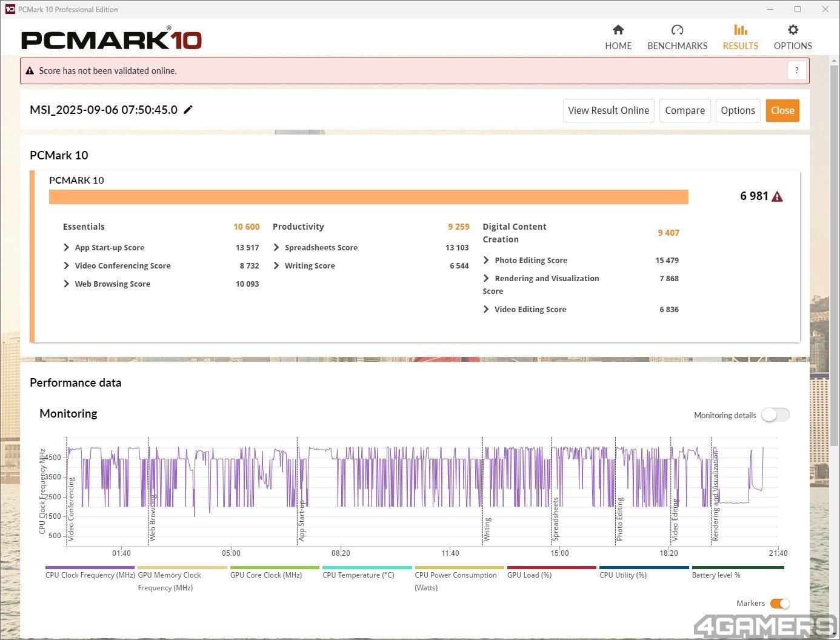Click the GPU Load legend color bar
Image resolution: width=840 pixels, height=640 pixels.
(x=552, y=568)
